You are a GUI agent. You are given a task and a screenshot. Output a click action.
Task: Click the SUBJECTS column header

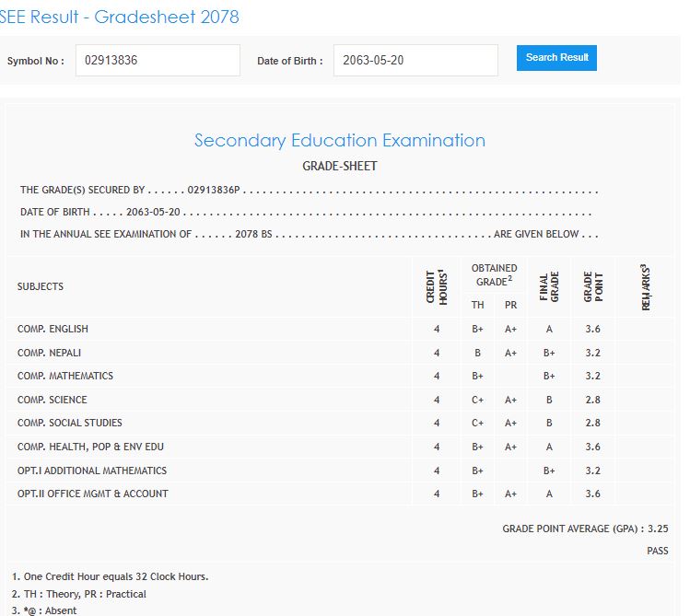pyautogui.click(x=41, y=286)
